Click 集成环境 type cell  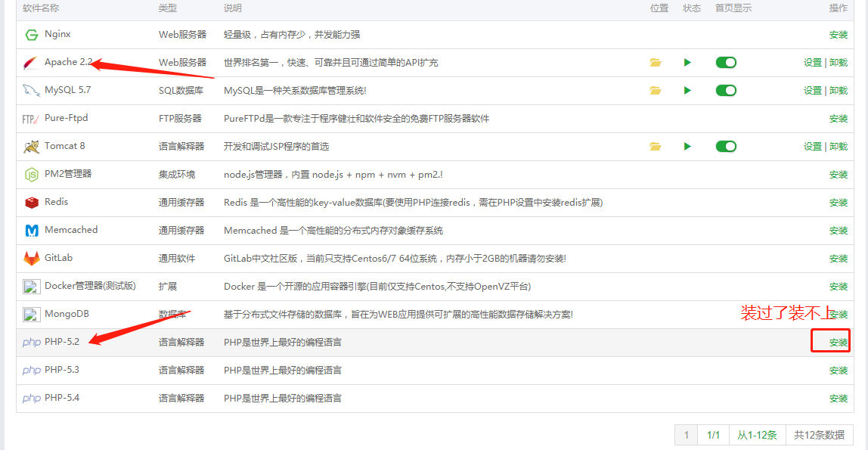pyautogui.click(x=177, y=175)
